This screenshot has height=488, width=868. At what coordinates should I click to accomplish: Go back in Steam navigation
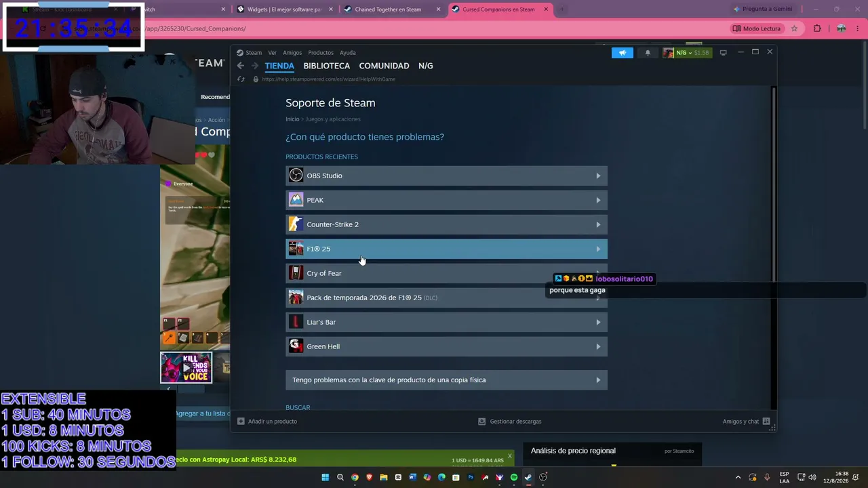(x=241, y=66)
